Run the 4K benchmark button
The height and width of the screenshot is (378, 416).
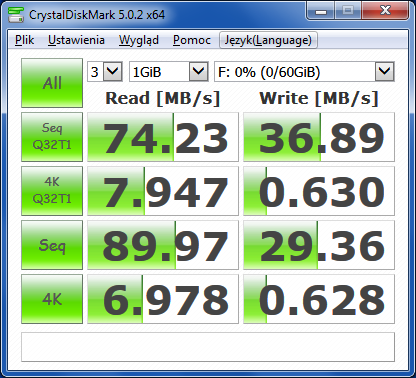tap(52, 299)
